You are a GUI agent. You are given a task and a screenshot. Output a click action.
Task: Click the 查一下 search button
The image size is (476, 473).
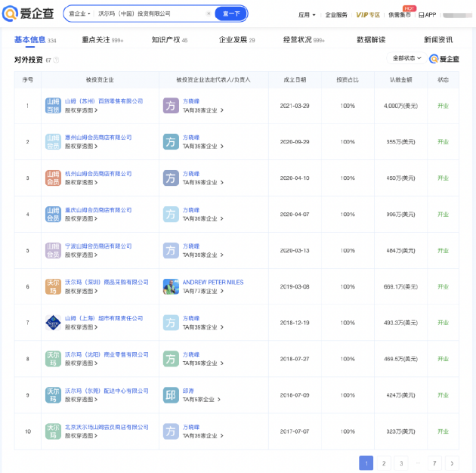point(231,14)
